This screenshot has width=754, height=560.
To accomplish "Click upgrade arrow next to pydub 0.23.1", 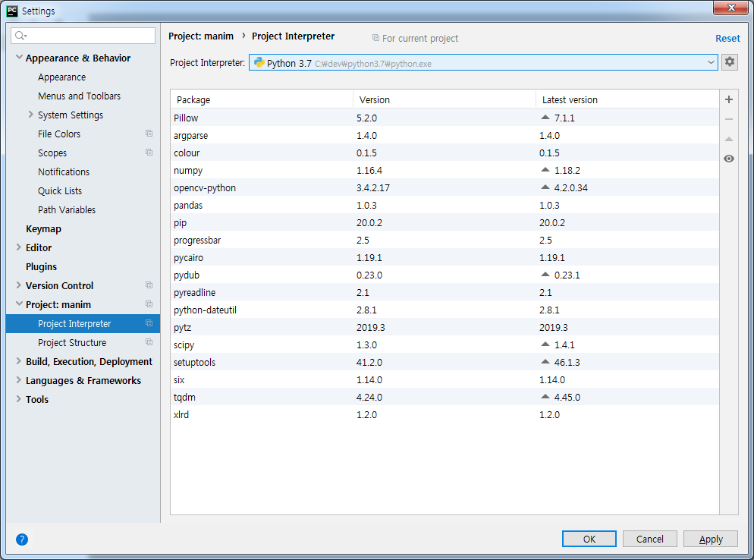I will pos(545,274).
